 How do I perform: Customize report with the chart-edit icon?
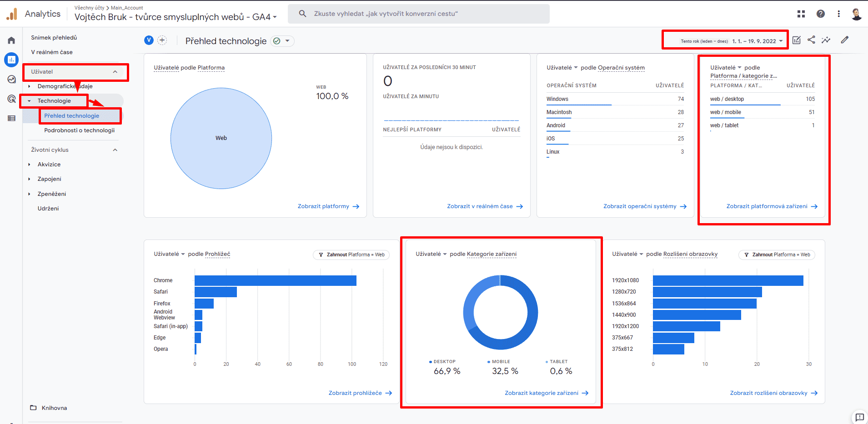pos(797,40)
